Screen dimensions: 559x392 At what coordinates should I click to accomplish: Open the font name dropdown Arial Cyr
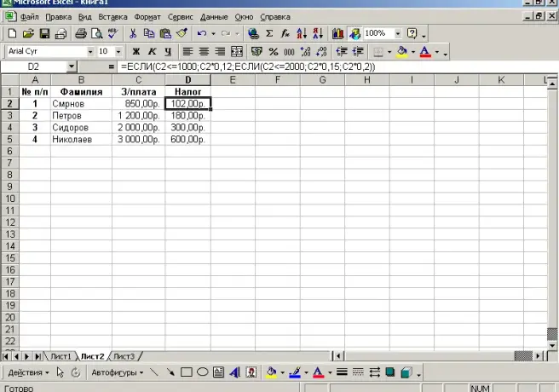point(88,51)
